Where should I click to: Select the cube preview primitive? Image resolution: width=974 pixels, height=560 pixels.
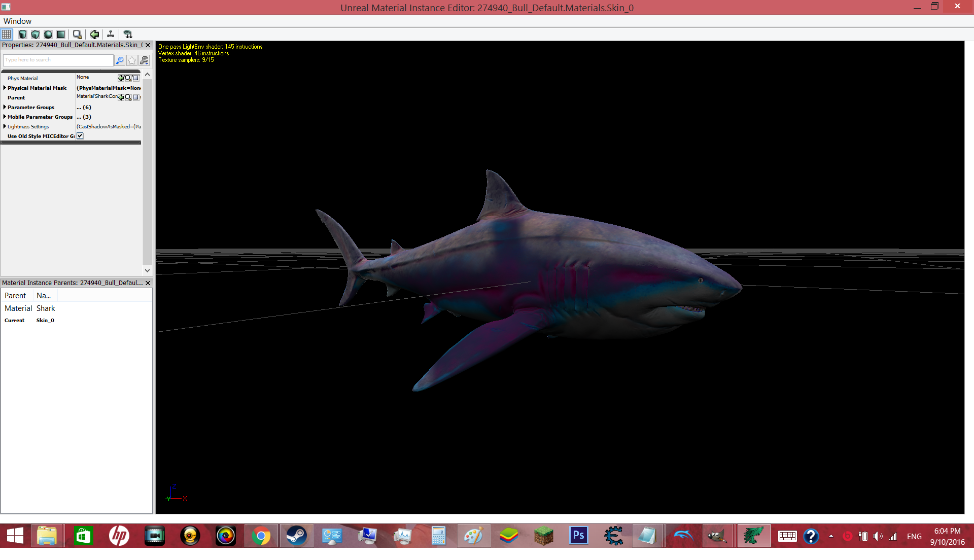[36, 34]
